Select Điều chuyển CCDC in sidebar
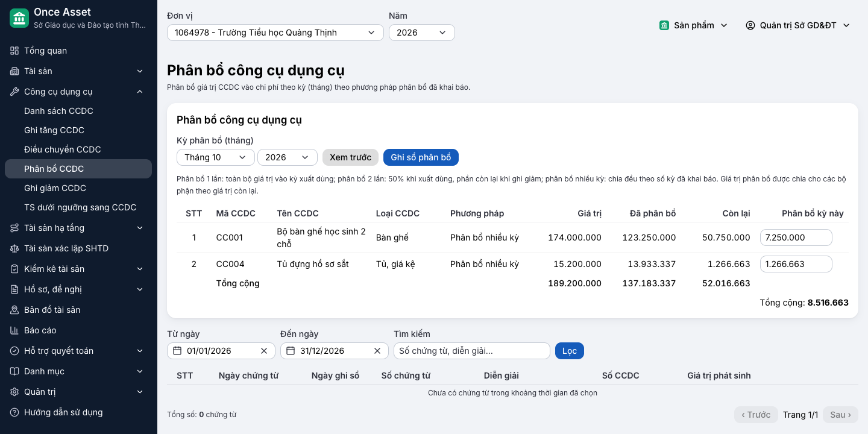 78,149
